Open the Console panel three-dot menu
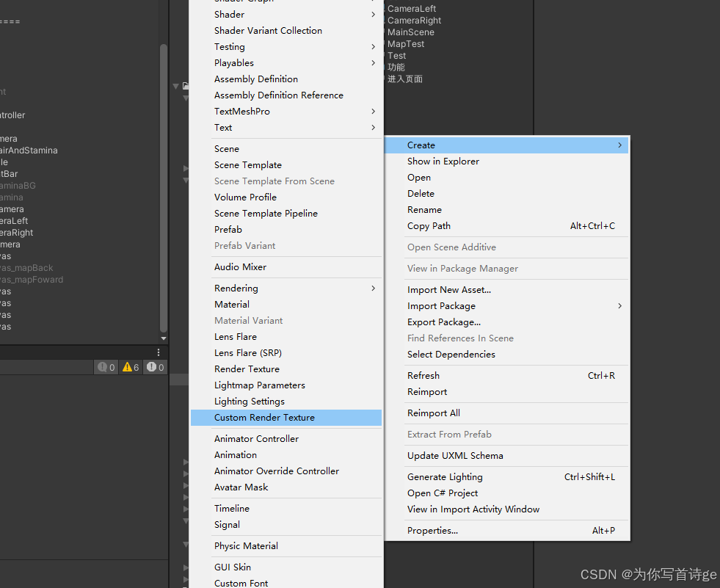Screen dimensions: 720x588 pos(159,352)
